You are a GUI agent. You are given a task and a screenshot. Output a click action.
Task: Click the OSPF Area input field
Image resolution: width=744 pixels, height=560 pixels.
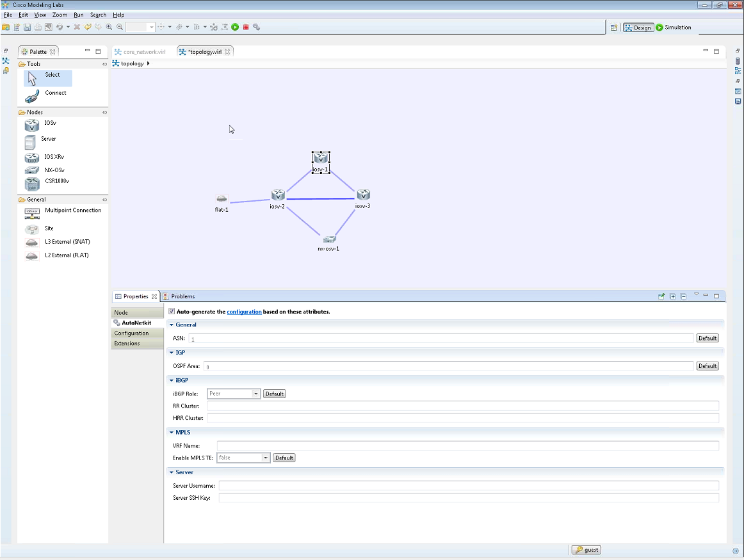[448, 366]
